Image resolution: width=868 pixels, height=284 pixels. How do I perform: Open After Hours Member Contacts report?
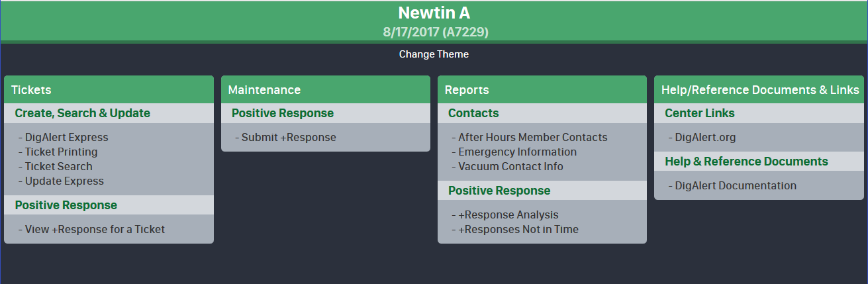pos(532,138)
